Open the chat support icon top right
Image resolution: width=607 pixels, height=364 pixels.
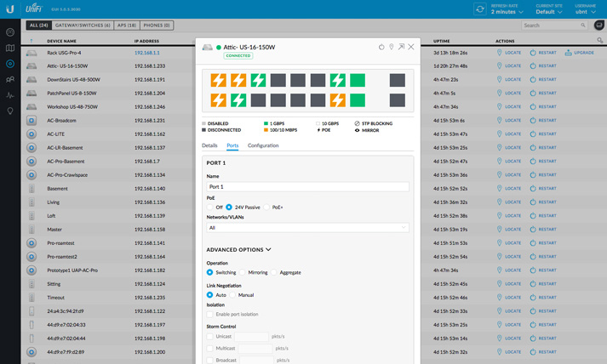(598, 26)
